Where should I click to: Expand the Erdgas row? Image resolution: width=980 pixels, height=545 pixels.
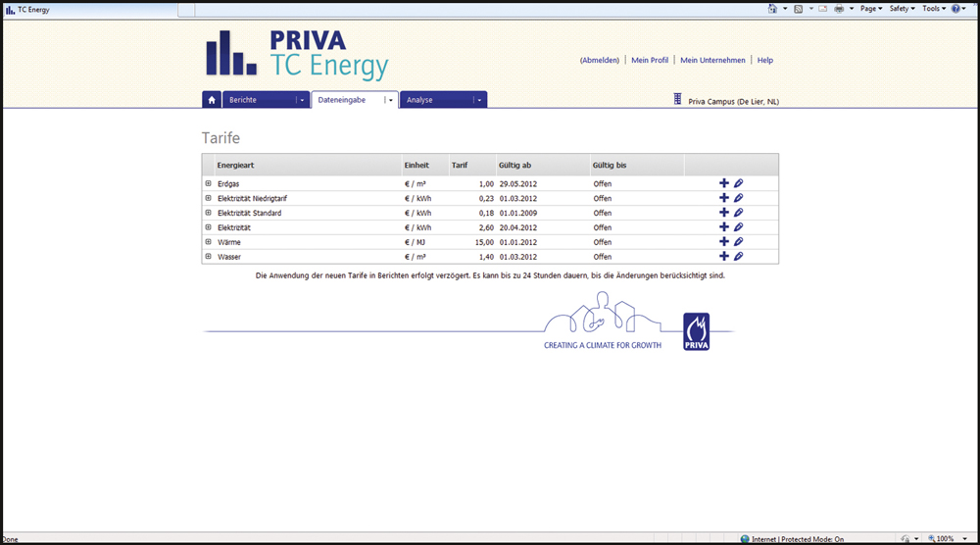click(x=208, y=183)
